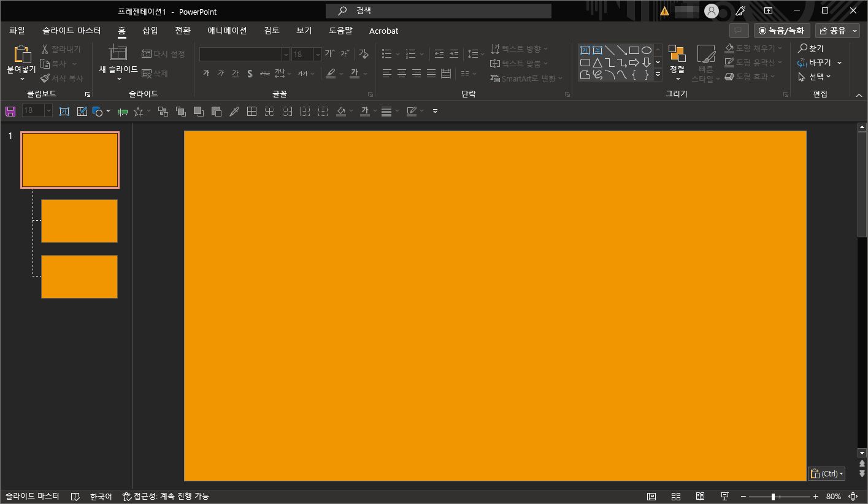The image size is (868, 504).
Task: Collapse the ribbon with the chevron
Action: point(859,94)
